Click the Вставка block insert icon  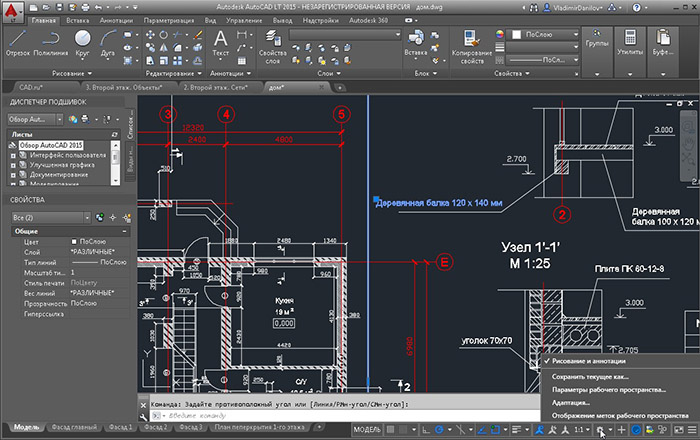pos(416,43)
